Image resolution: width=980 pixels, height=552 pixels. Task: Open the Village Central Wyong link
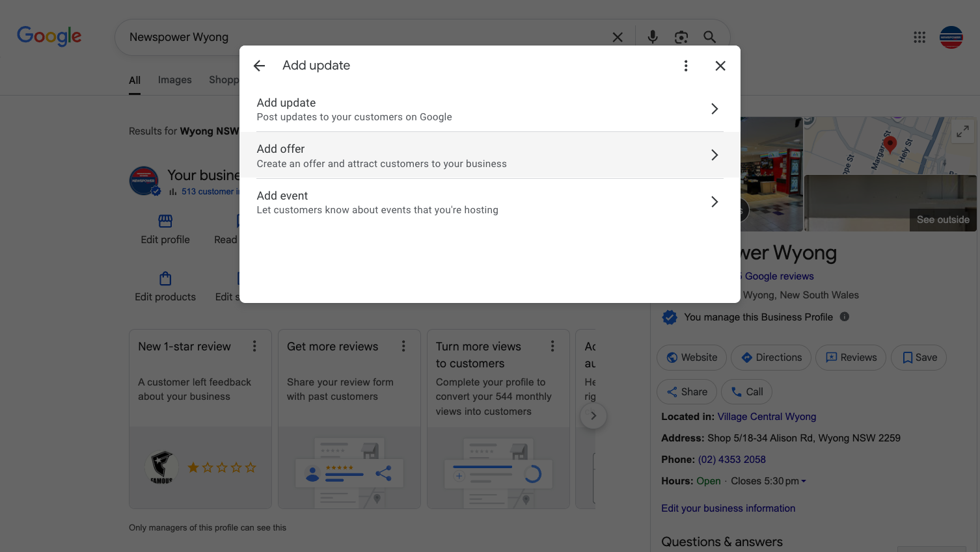coord(767,417)
